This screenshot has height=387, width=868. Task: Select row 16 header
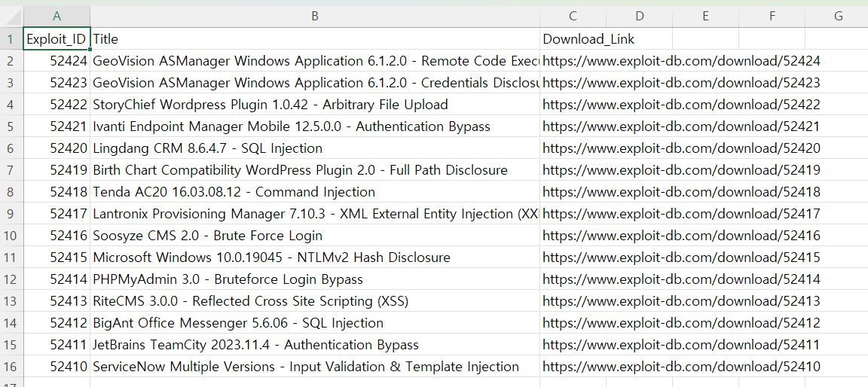11,367
